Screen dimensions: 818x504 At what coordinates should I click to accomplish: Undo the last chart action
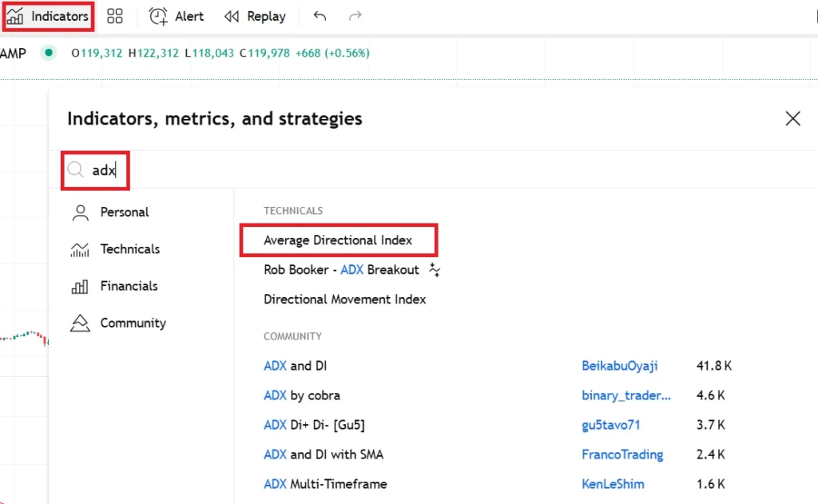pyautogui.click(x=320, y=16)
